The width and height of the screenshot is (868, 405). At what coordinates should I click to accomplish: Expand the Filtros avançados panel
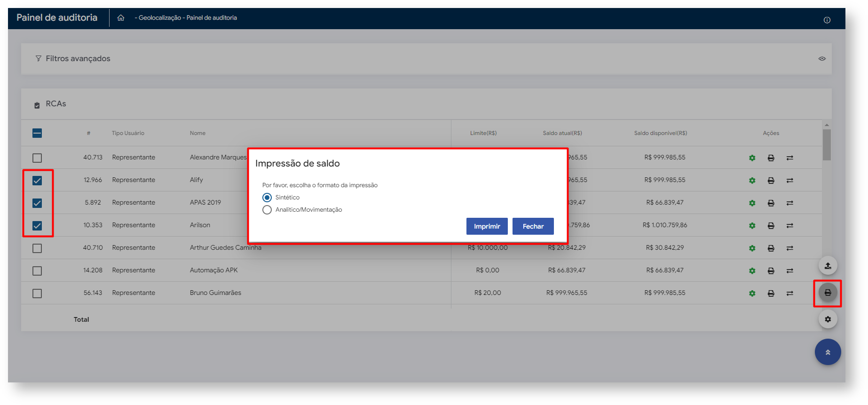point(78,59)
